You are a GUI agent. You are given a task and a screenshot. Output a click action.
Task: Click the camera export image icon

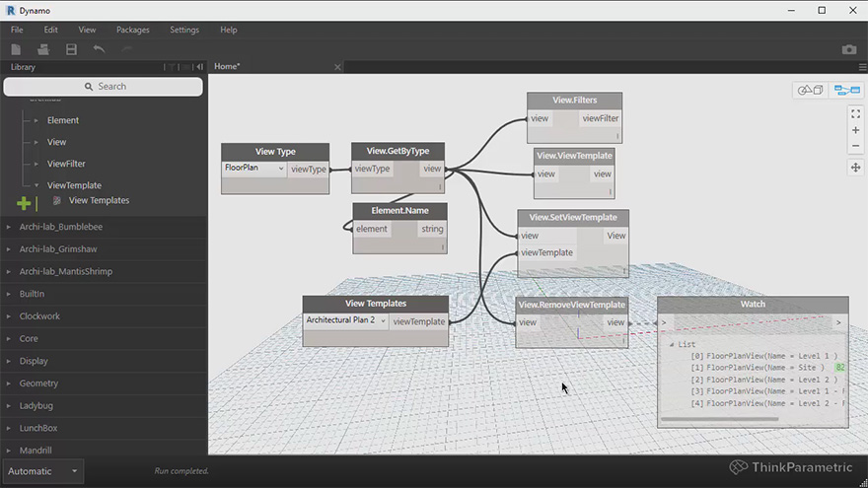coord(849,50)
